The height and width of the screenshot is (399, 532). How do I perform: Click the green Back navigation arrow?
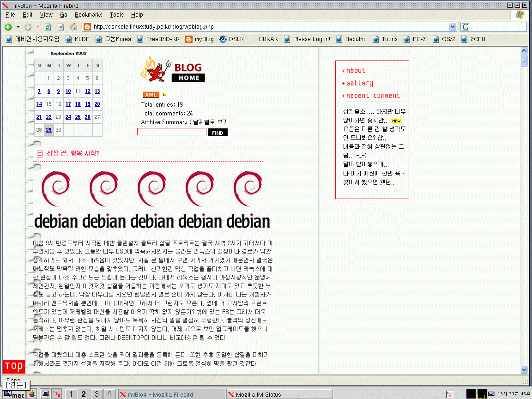pos(8,27)
